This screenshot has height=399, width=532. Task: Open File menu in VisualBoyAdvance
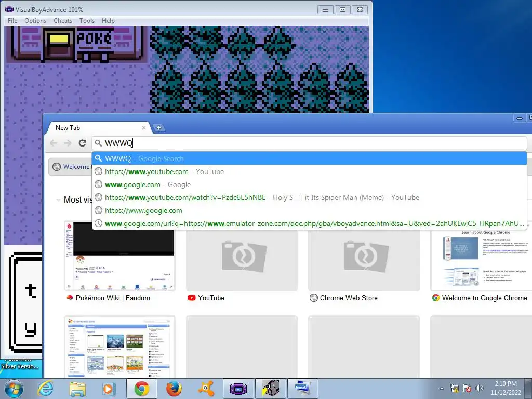point(12,21)
